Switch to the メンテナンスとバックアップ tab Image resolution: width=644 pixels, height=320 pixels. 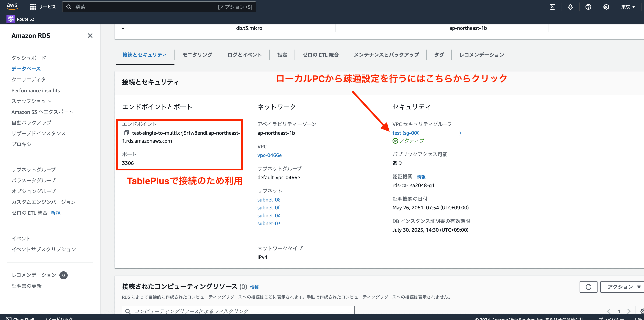coord(386,55)
